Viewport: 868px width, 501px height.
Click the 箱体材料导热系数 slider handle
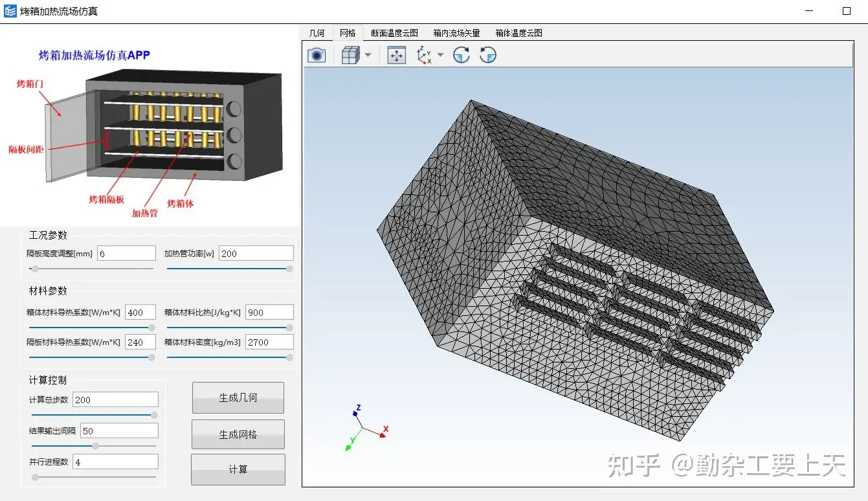coord(152,328)
